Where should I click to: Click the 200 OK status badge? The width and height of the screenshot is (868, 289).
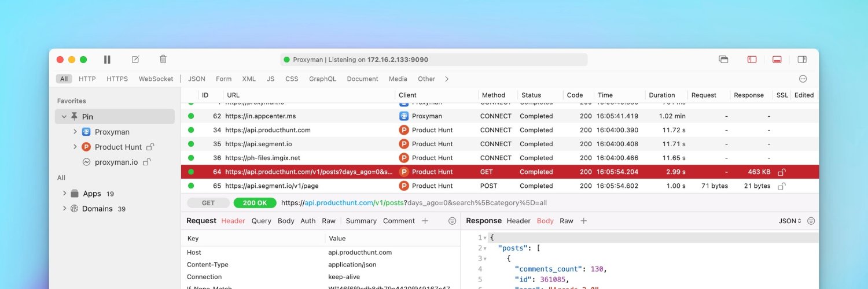[x=255, y=203]
